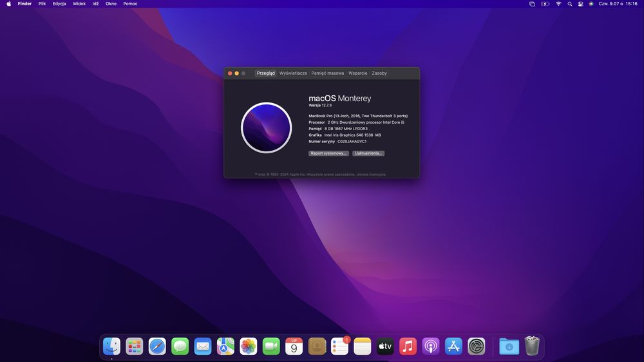Select the Przegląd tab
The width and height of the screenshot is (644, 362).
(x=266, y=73)
